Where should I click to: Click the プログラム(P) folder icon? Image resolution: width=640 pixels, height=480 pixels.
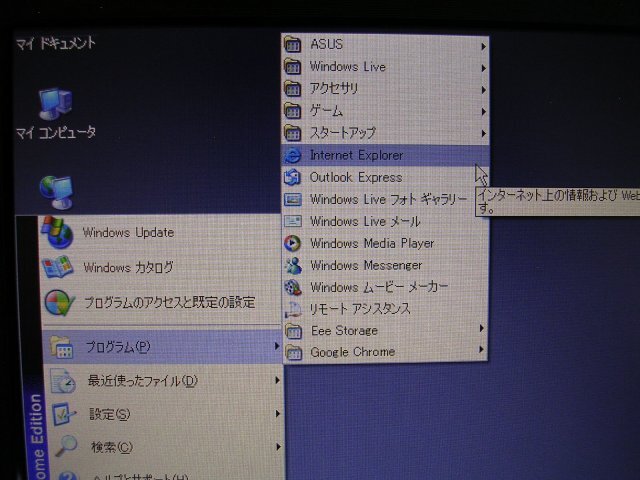62,347
